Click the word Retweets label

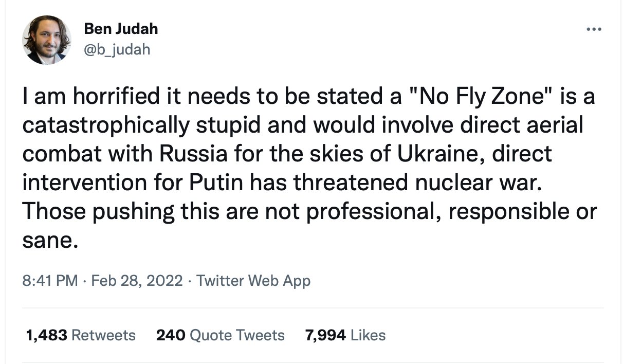click(103, 335)
